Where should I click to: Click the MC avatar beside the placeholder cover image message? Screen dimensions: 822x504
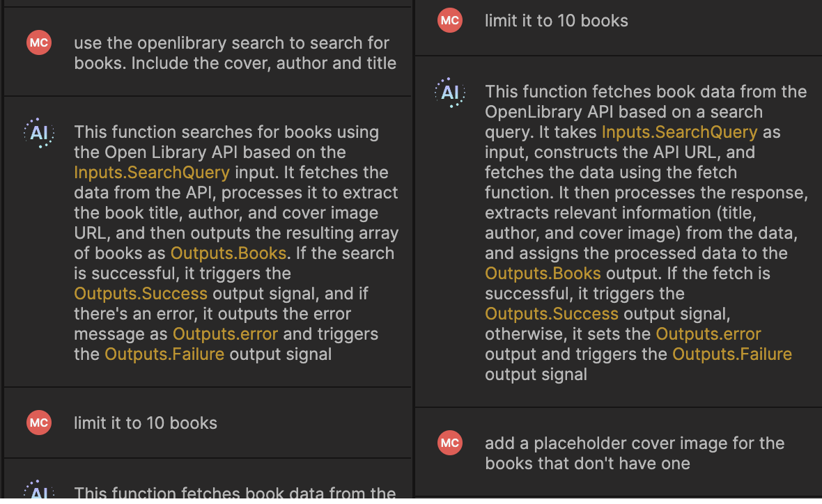pyautogui.click(x=450, y=443)
